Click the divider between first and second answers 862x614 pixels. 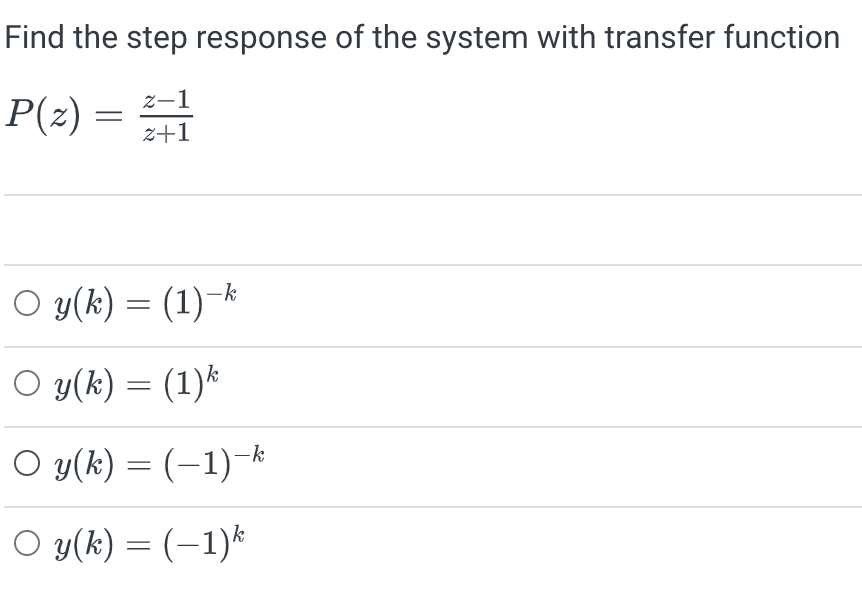[430, 343]
